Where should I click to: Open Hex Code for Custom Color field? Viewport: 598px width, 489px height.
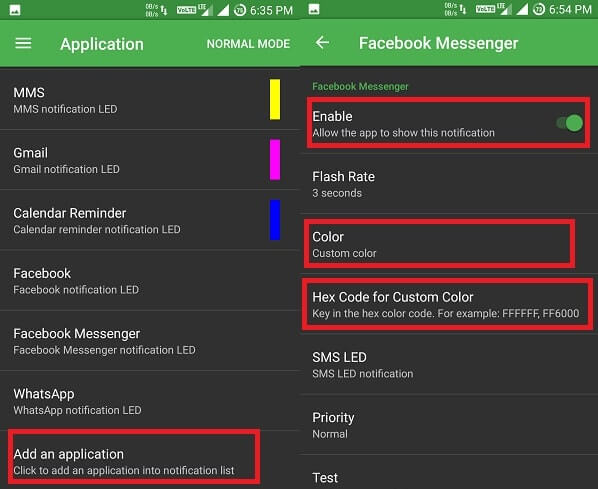(x=449, y=304)
